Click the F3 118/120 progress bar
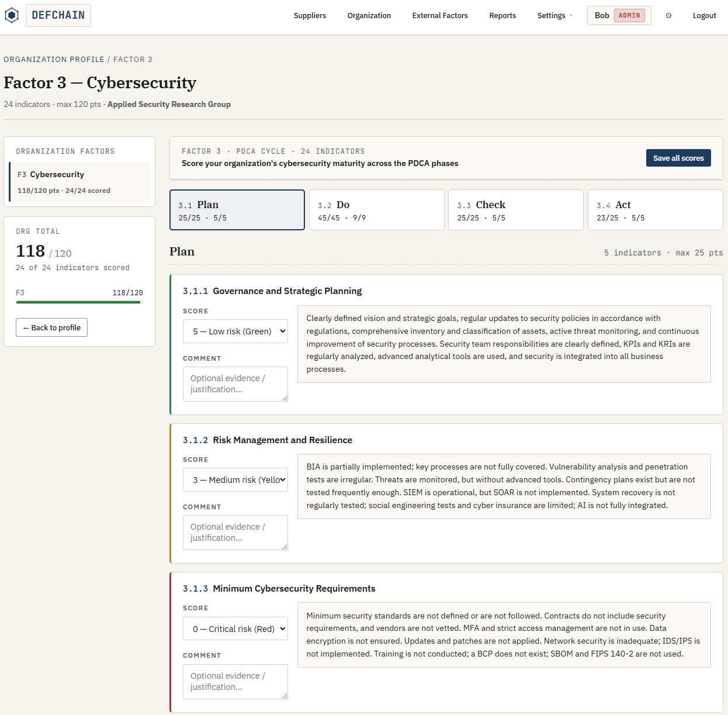 click(x=79, y=302)
